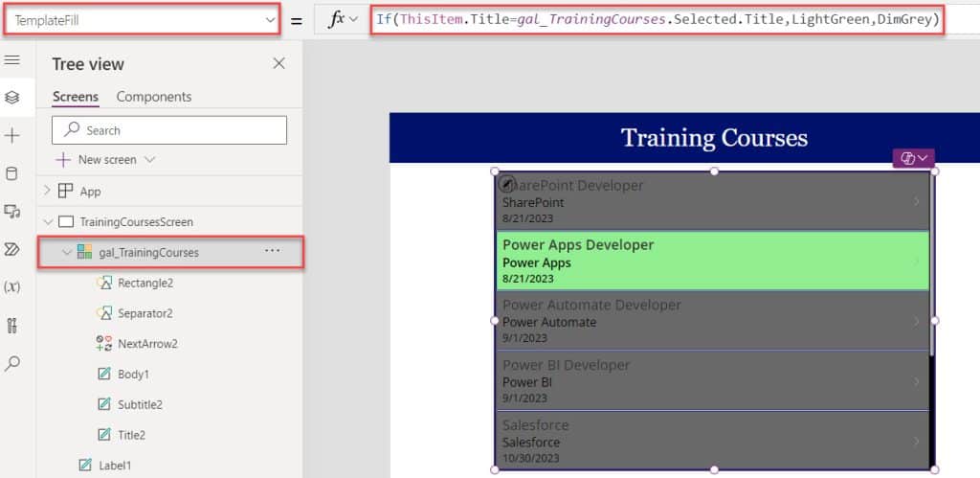The image size is (980, 478).
Task: Click the 10/30/2023 date text
Action: pos(530,458)
